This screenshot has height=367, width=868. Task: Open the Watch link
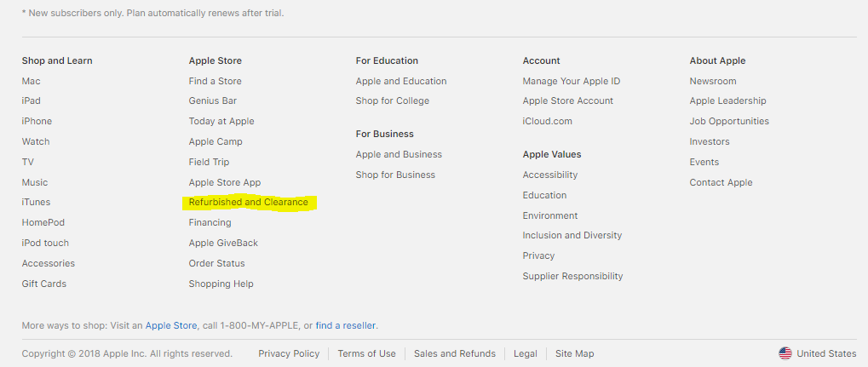click(36, 141)
